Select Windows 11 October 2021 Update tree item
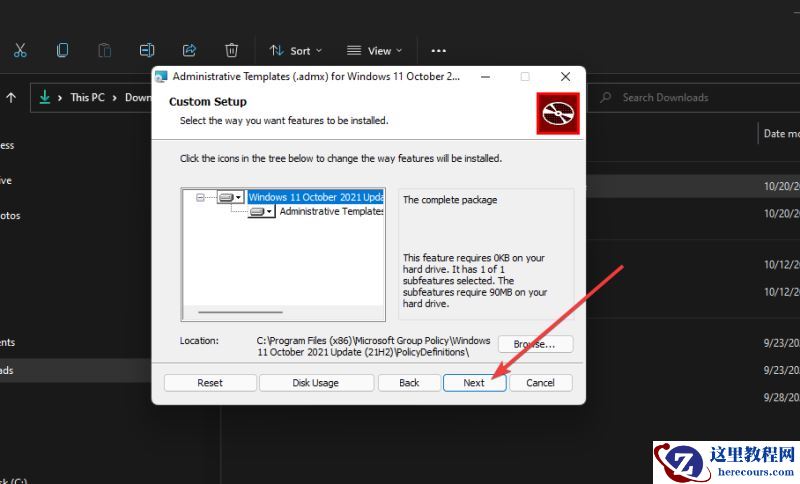 coord(316,197)
